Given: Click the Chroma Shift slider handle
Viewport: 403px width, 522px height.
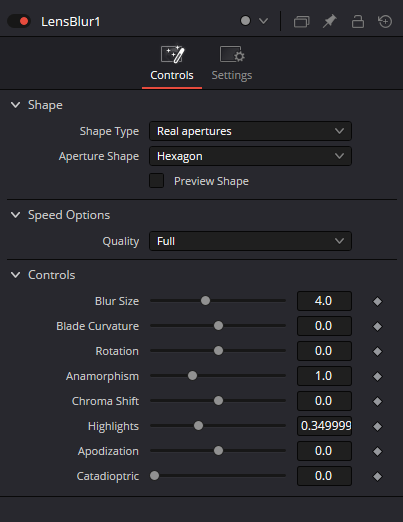Looking at the screenshot, I should (x=218, y=401).
